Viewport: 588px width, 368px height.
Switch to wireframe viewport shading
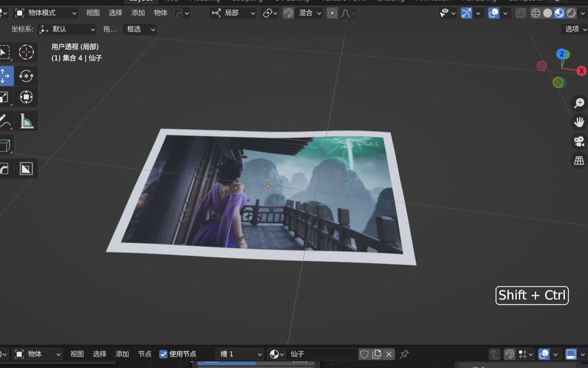pos(536,13)
